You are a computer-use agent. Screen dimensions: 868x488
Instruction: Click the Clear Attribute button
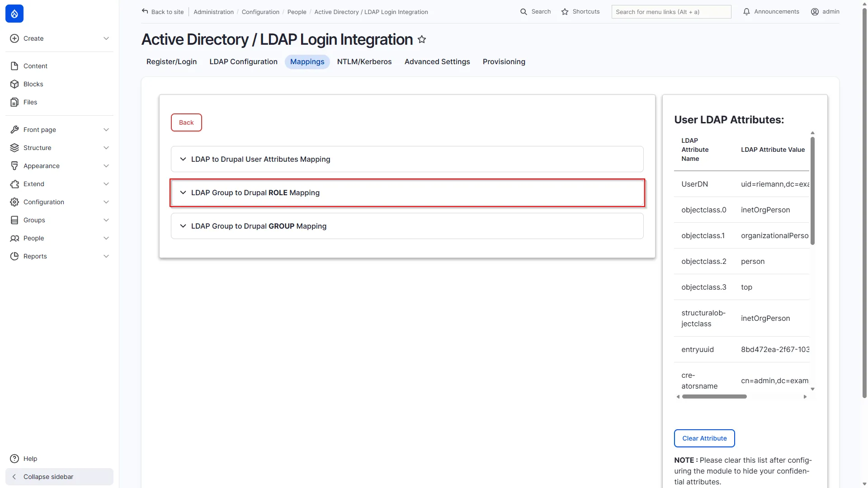click(x=704, y=438)
